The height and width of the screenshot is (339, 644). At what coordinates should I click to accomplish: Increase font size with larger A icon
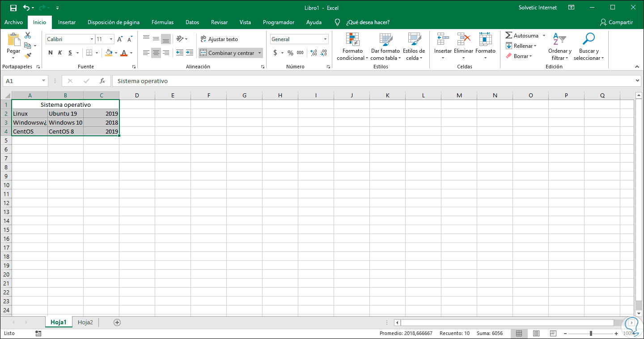tap(120, 39)
